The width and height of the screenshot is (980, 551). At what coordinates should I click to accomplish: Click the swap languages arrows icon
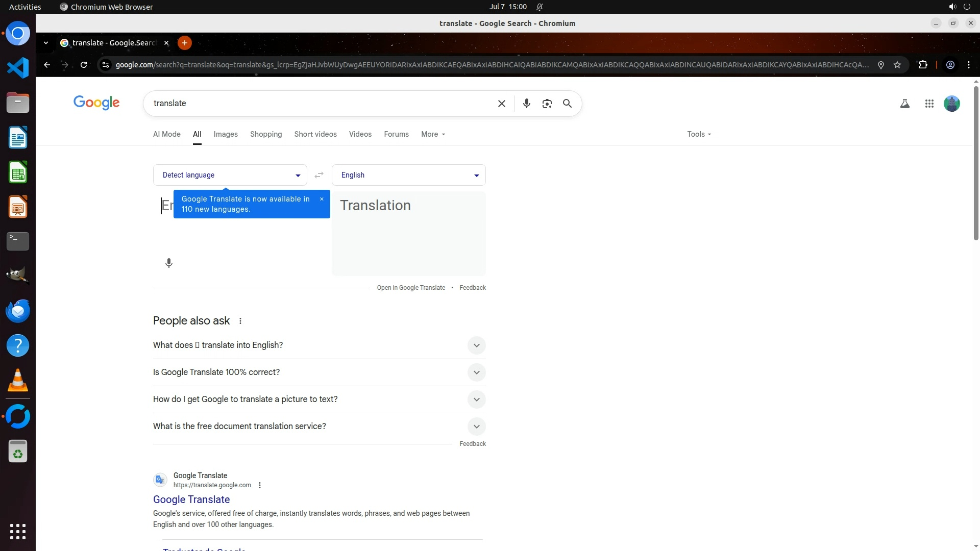point(319,175)
